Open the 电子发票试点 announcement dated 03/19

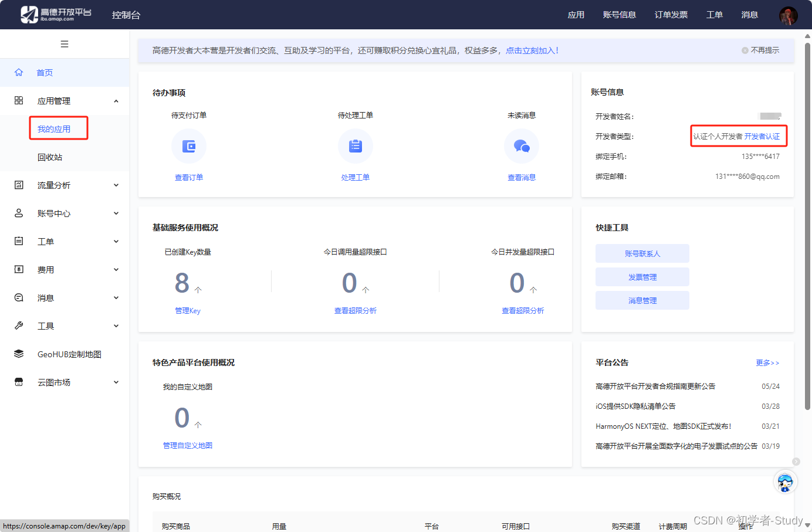pos(676,446)
